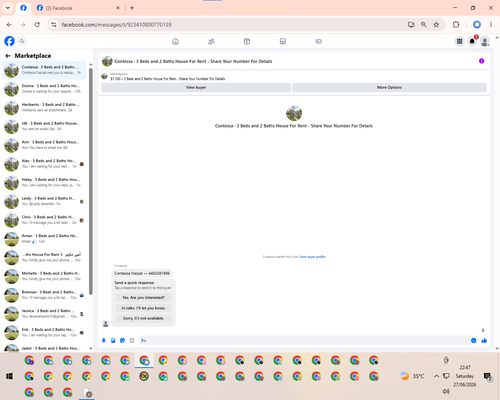Open the Windows Start menu
This screenshot has height=400, width=500.
(9, 376)
